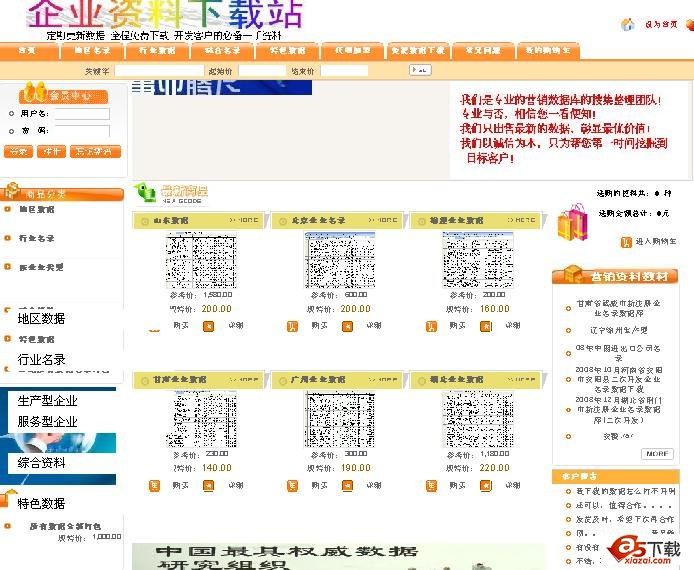This screenshot has width=694, height=570.
Task: Click 购买 buy link for 山东数据 product
Action: (181, 326)
